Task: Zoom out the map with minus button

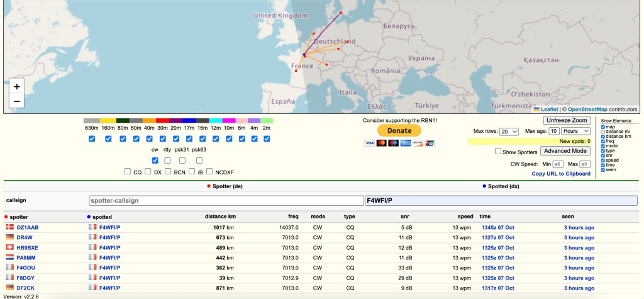Action: (17, 101)
